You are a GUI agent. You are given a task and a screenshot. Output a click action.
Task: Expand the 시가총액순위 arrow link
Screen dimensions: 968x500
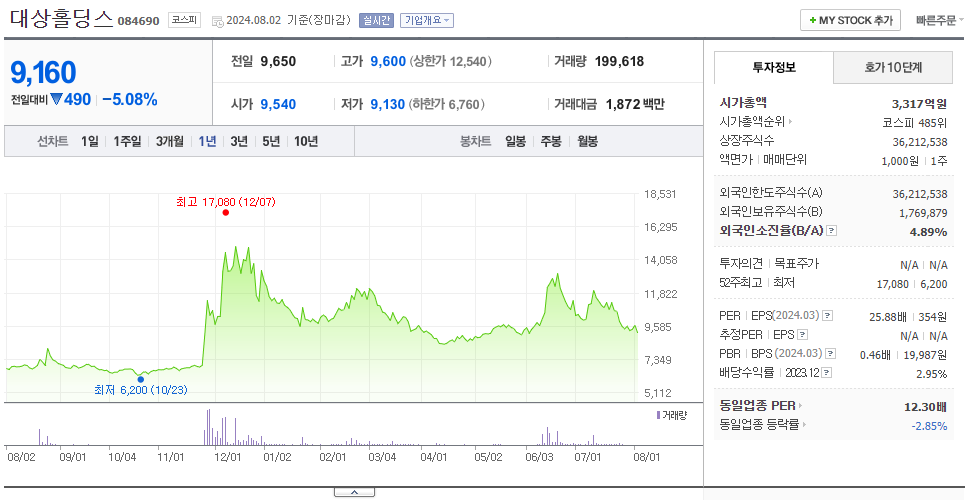(x=756, y=122)
